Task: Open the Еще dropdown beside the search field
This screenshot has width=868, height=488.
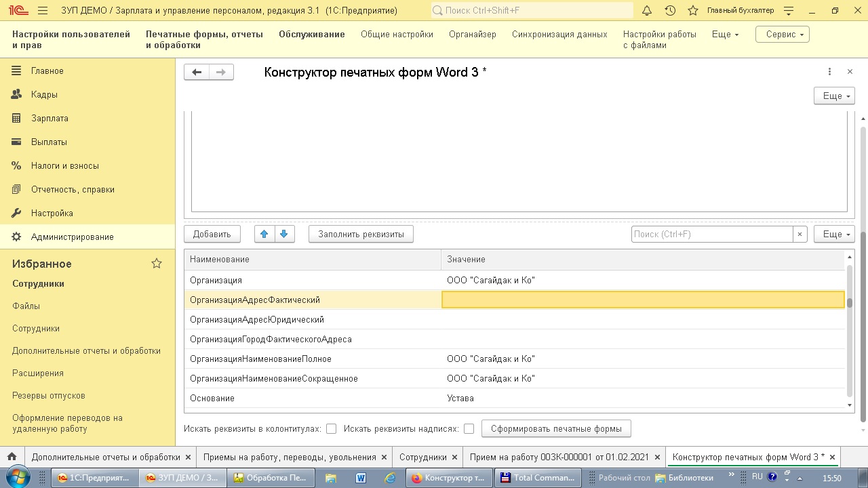Action: (834, 234)
